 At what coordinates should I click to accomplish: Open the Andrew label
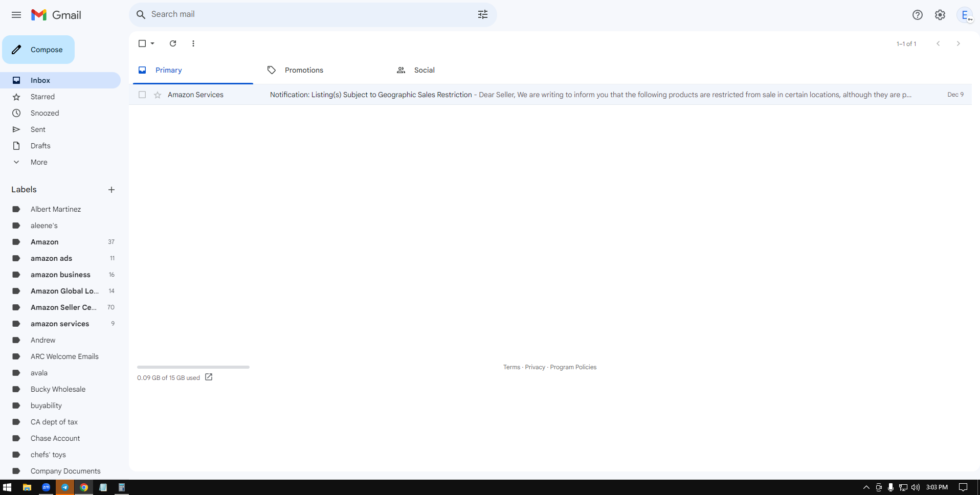tap(60, 340)
